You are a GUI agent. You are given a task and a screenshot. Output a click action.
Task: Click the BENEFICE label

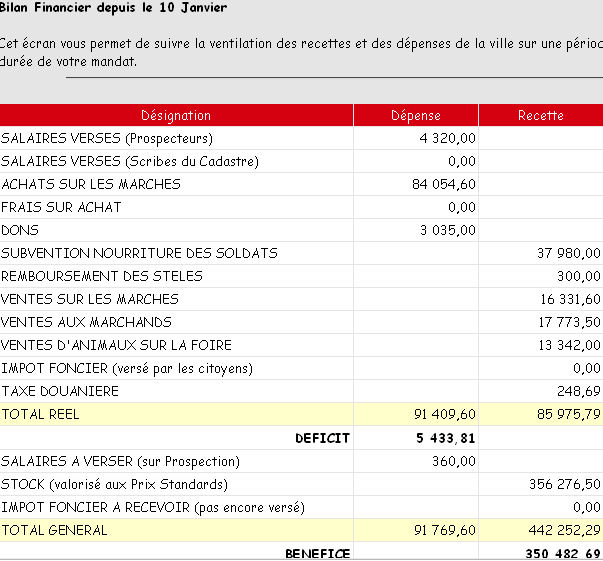[318, 554]
